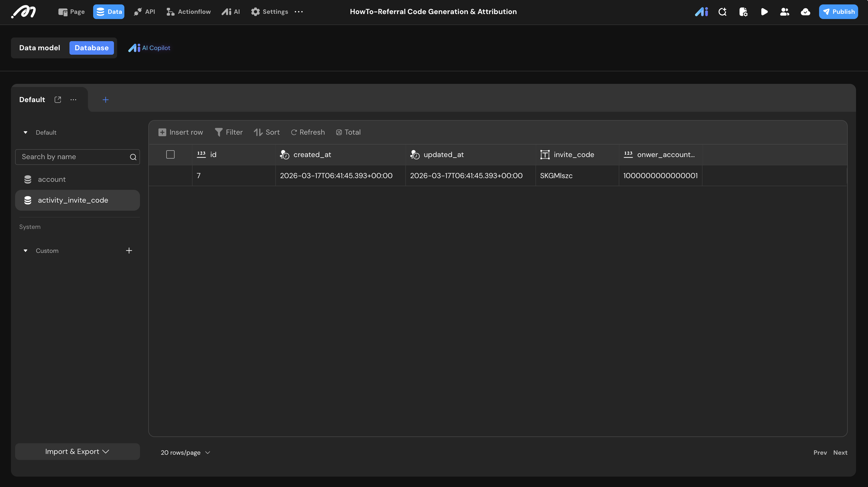Toggle the select-all rows checkbox
This screenshot has height=487, width=868.
point(170,154)
